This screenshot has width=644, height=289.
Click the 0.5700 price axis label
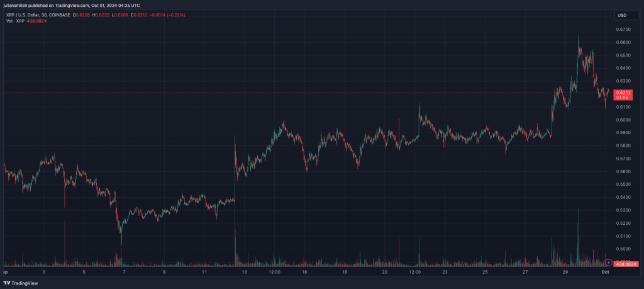pyautogui.click(x=623, y=159)
